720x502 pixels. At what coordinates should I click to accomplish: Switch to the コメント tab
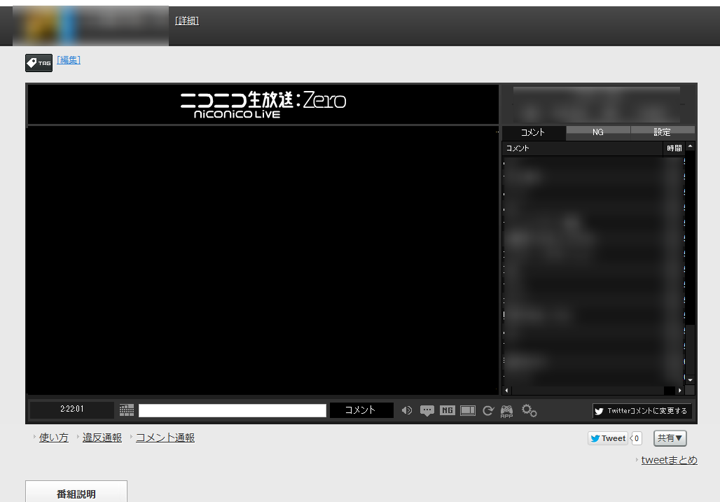(x=533, y=132)
